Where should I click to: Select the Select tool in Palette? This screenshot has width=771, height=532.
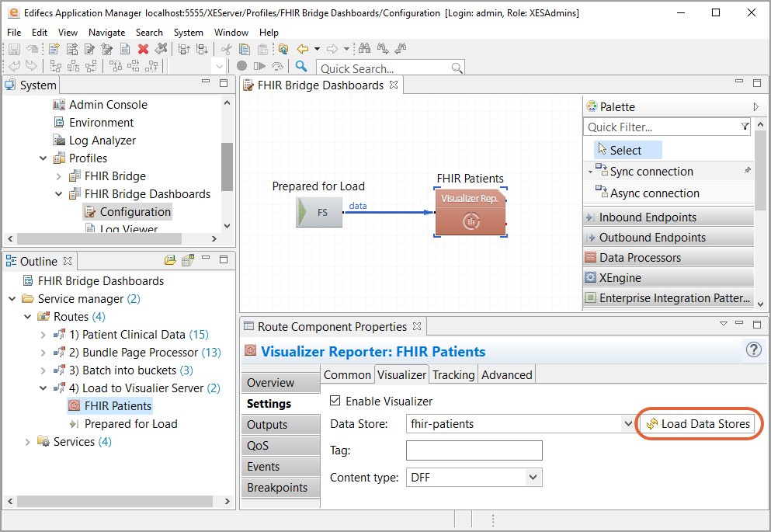click(x=627, y=150)
